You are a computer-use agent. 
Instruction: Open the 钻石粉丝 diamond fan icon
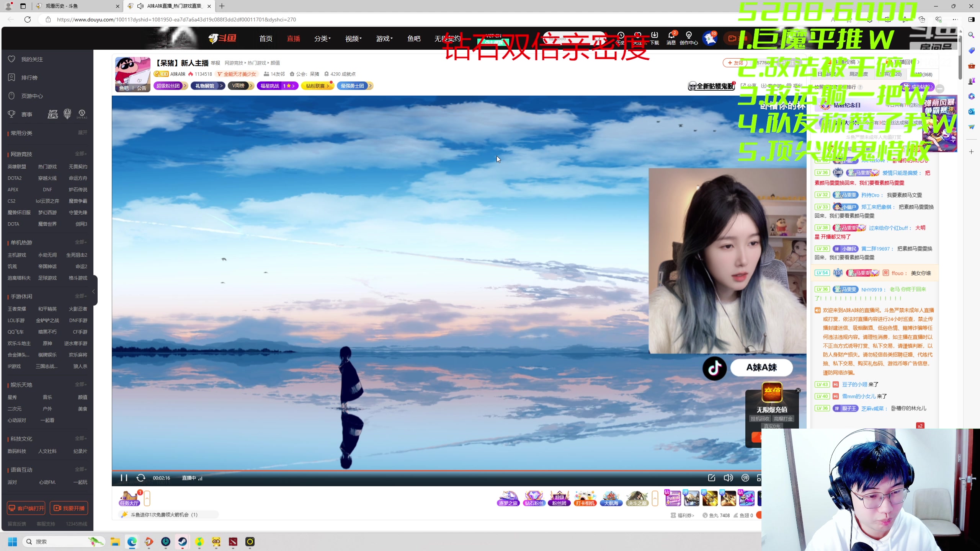pos(534,498)
